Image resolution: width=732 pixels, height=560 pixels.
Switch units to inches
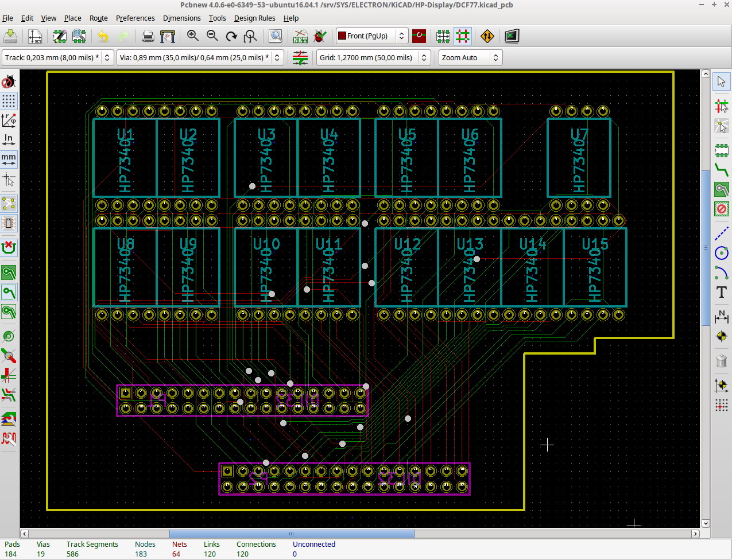coord(9,140)
